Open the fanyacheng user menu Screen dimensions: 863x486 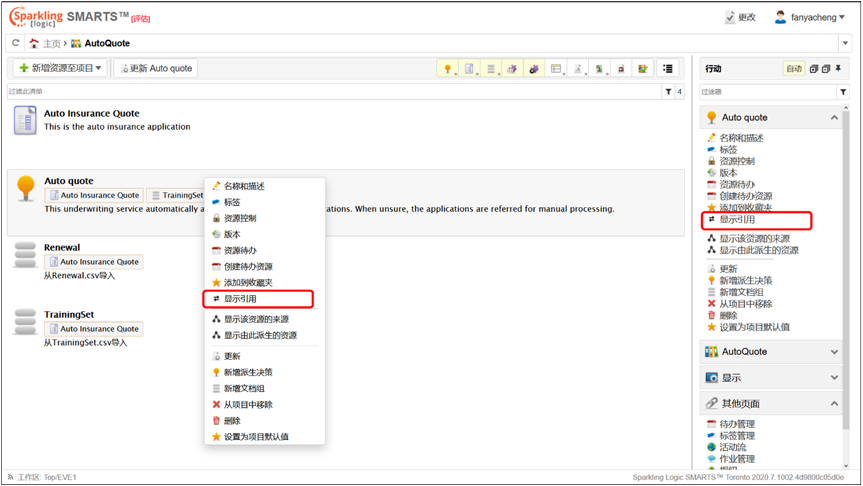(x=810, y=17)
